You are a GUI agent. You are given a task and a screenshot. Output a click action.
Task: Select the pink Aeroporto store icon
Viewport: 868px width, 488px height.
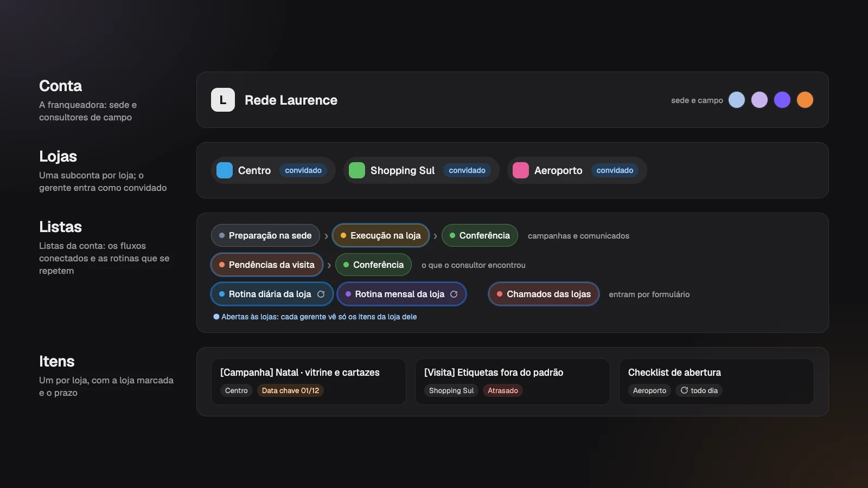[x=521, y=170]
